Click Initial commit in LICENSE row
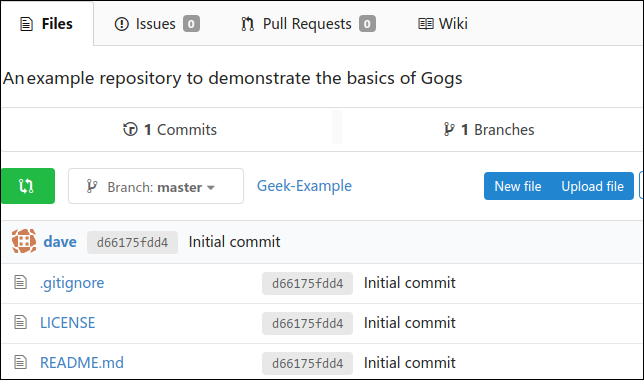644x380 pixels. click(x=410, y=323)
